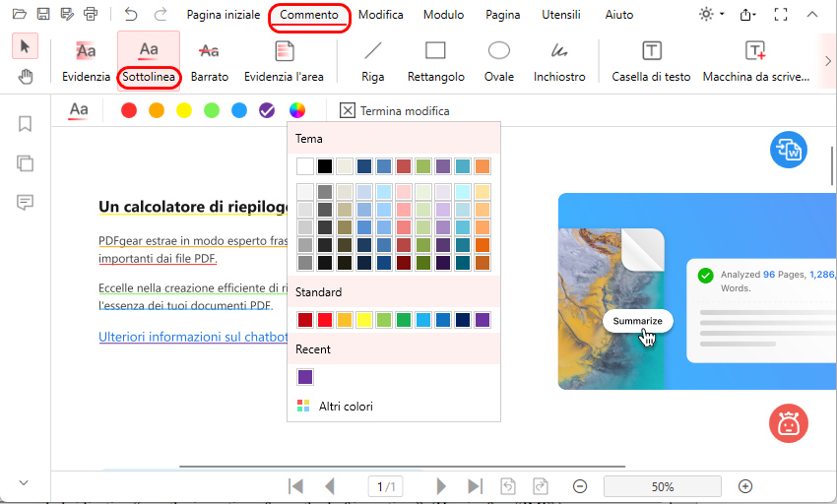
Task: Collapse the ribbon with the top chevron
Action: tap(812, 15)
